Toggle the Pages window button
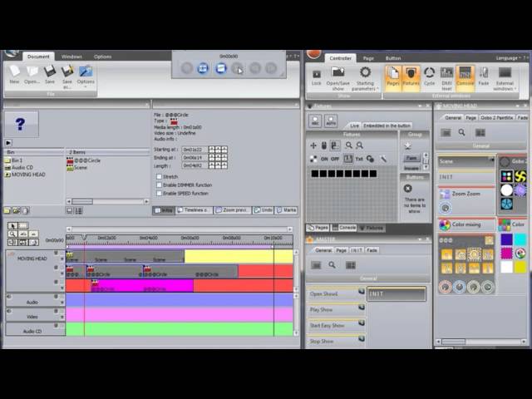The width and height of the screenshot is (532, 399). pos(393,78)
